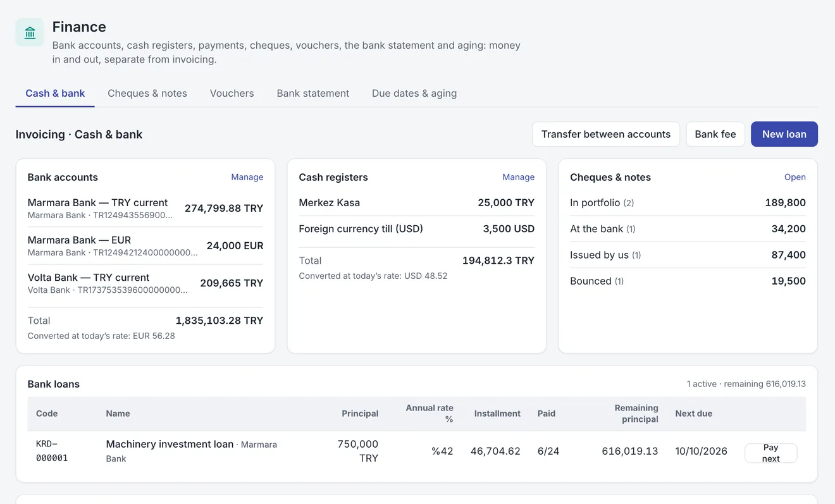Create a New loan
The image size is (835, 504).
[784, 134]
